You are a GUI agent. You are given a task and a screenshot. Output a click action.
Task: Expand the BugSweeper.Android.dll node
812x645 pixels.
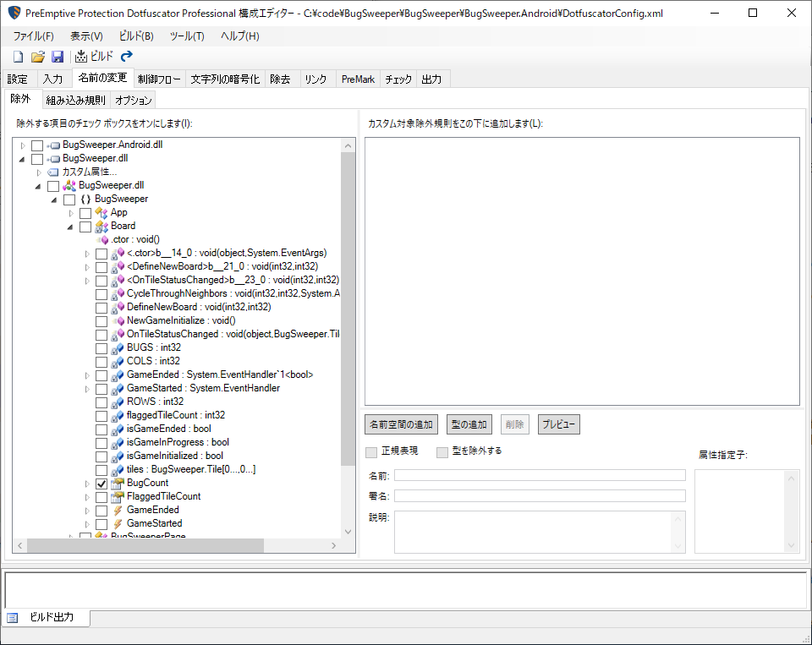[23, 145]
